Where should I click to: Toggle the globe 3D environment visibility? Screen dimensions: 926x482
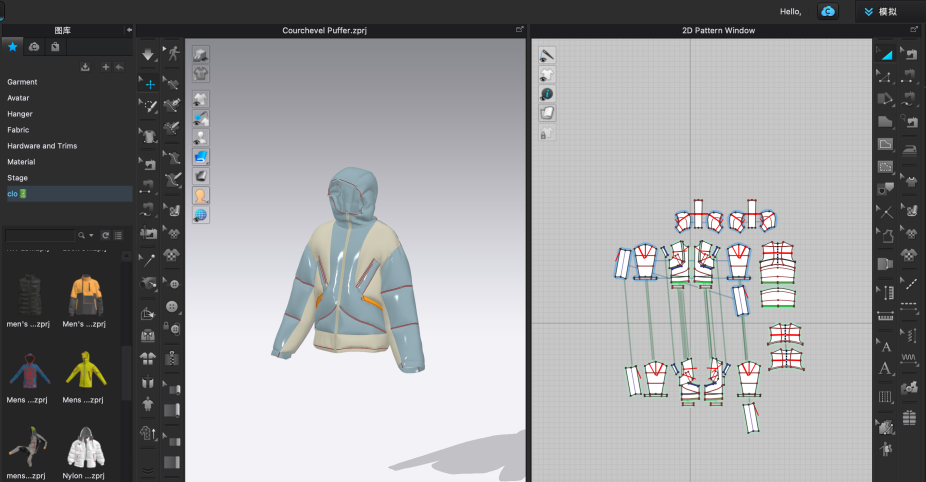point(201,214)
